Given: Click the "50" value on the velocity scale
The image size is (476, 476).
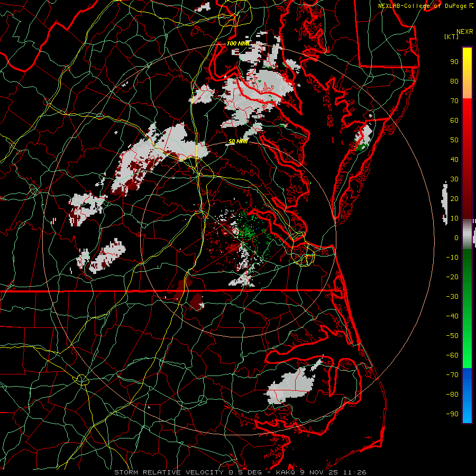Looking at the screenshot, I should 454,140.
